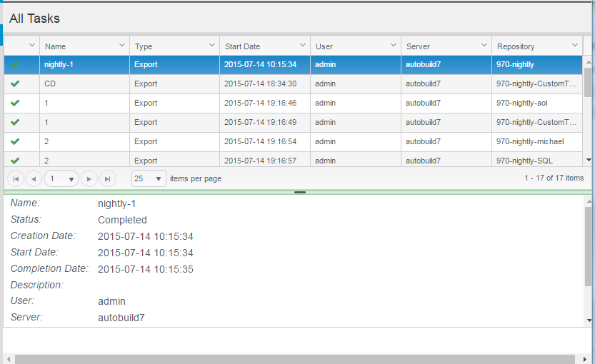Click checkmark in 970-nightly-SQL row
595x364 pixels.
coord(15,161)
